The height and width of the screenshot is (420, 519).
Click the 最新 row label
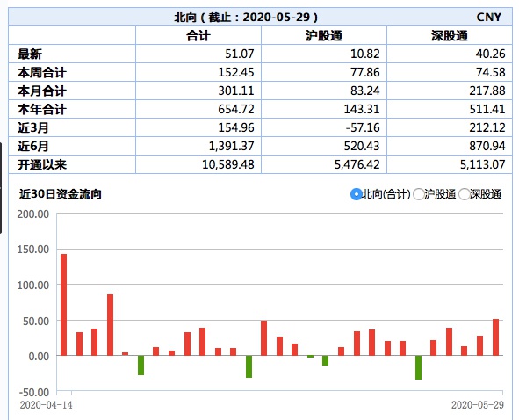point(30,54)
